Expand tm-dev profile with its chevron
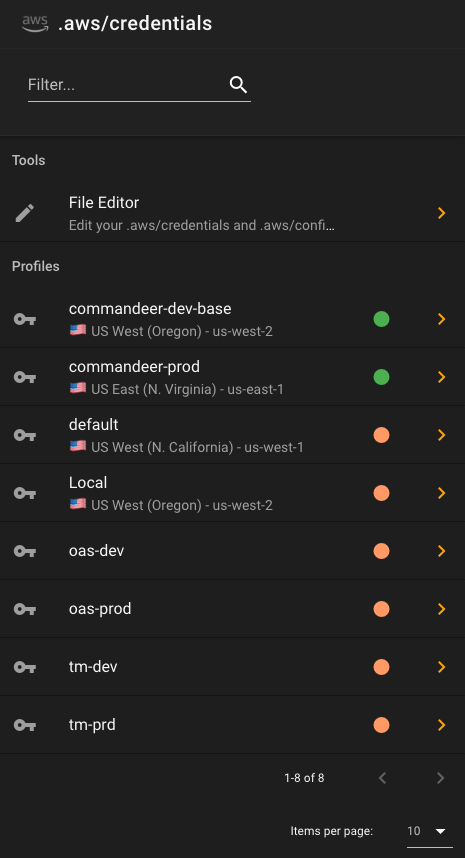Image resolution: width=465 pixels, height=858 pixels. tap(441, 667)
